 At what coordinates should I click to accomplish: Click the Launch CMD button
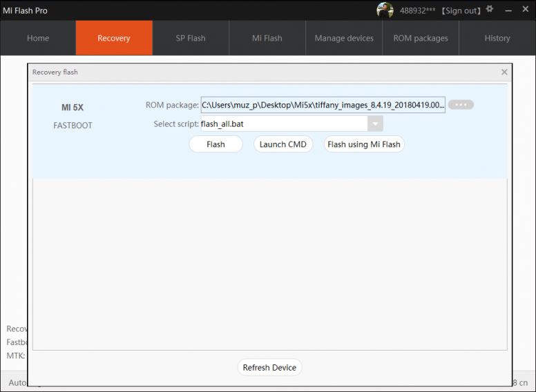coord(283,144)
